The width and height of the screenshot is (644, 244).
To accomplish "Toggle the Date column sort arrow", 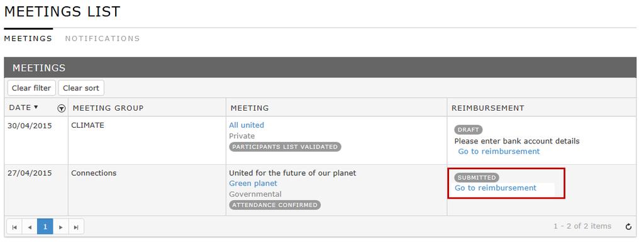I will [36, 107].
